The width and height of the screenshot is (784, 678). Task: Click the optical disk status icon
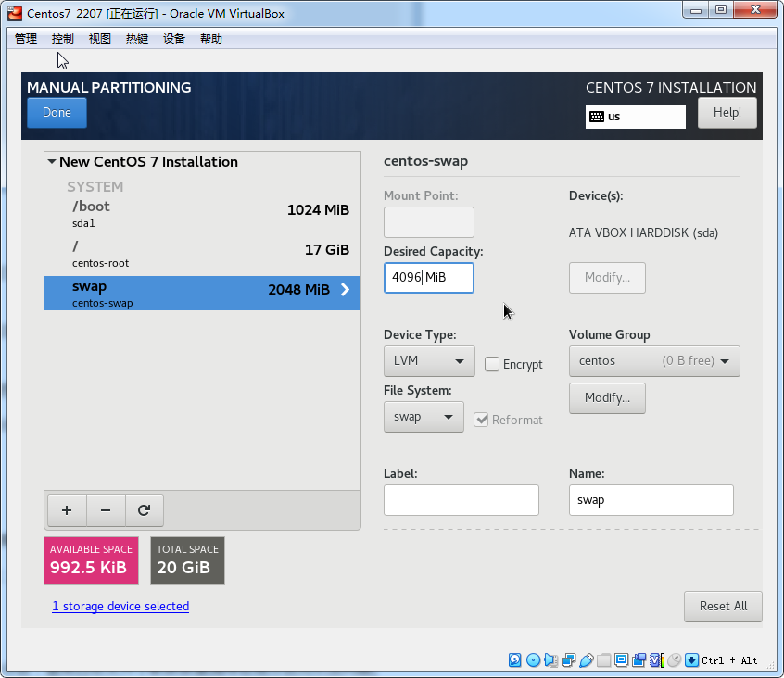coord(533,660)
